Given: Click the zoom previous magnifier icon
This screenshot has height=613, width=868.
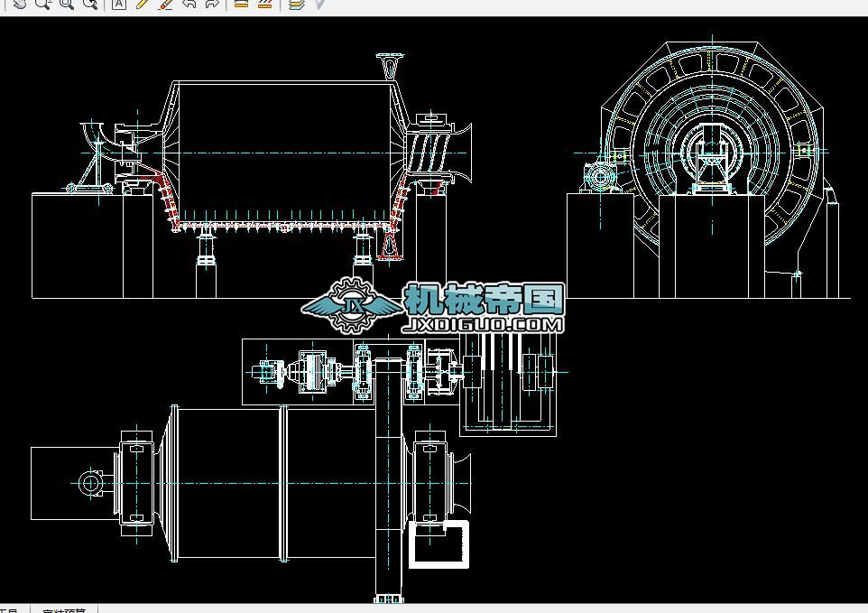Looking at the screenshot, I should point(90,4).
